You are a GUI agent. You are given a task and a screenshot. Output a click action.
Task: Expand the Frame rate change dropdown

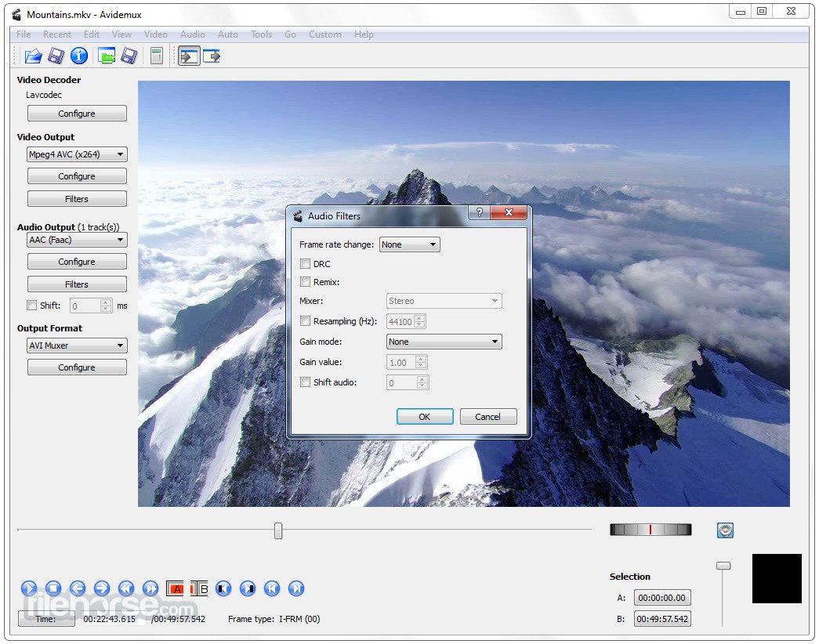409,244
